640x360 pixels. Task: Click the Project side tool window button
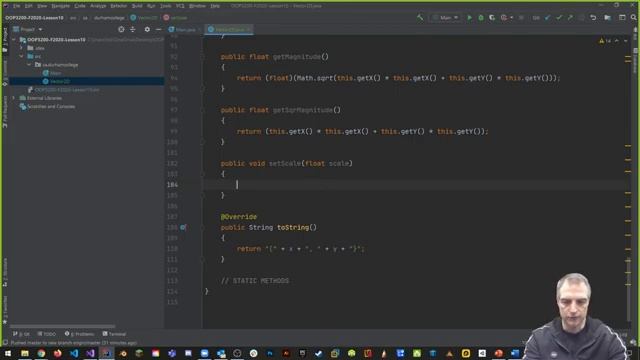pyautogui.click(x=5, y=39)
